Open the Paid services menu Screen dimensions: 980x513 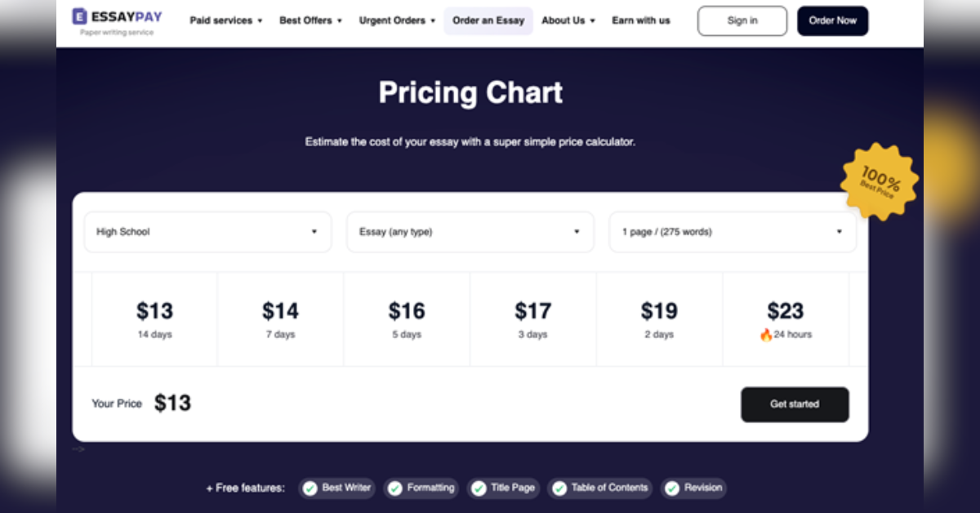click(x=226, y=20)
